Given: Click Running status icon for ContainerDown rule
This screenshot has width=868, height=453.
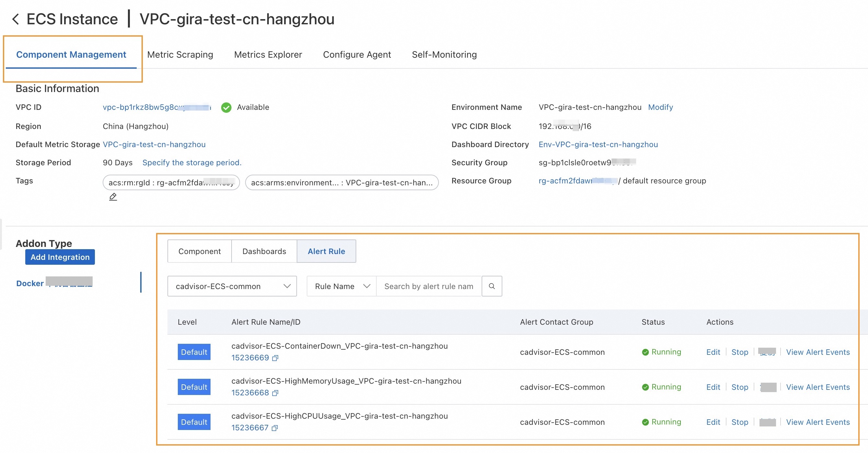Looking at the screenshot, I should pos(645,352).
